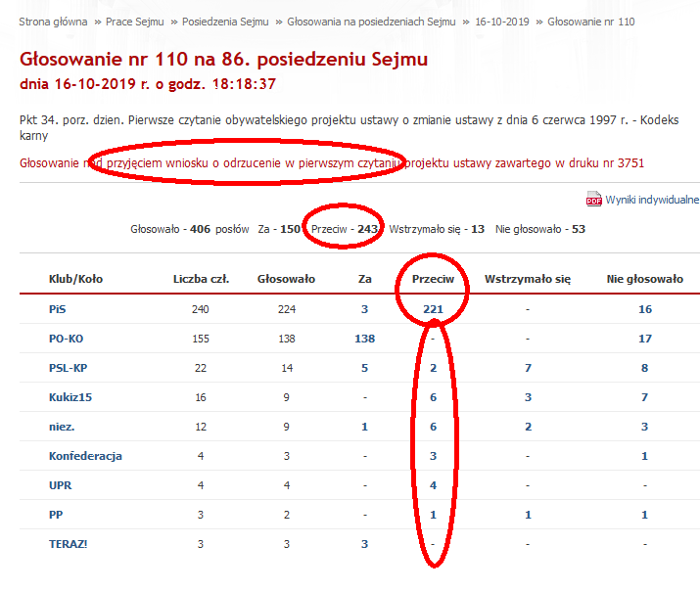Select 'Przeciw - 243' summary text
The width and height of the screenshot is (700, 591).
345,229
